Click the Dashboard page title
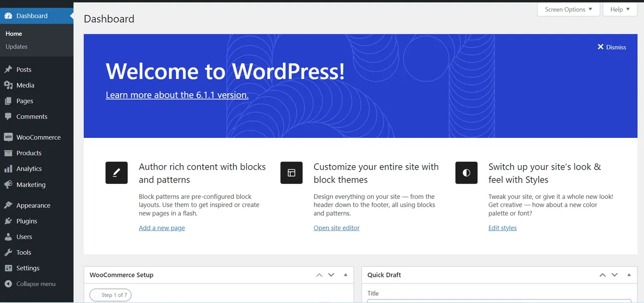This screenshot has height=303, width=644. pyautogui.click(x=109, y=19)
